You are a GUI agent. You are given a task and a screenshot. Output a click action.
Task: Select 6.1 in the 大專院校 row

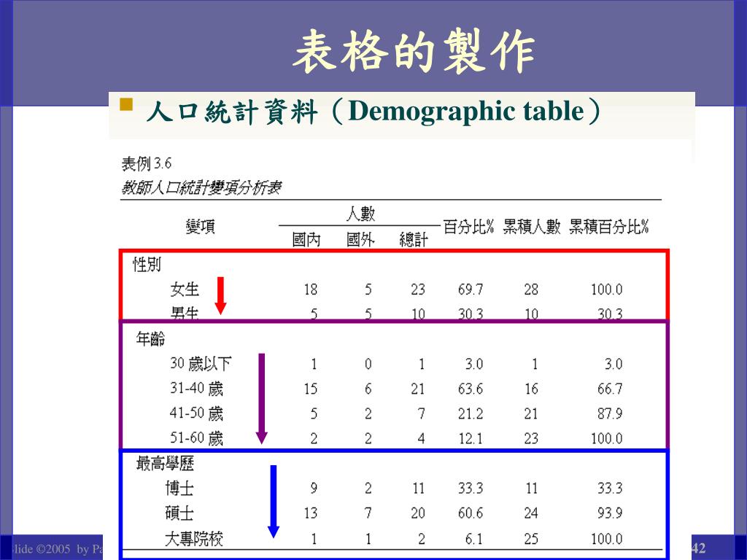pyautogui.click(x=473, y=539)
